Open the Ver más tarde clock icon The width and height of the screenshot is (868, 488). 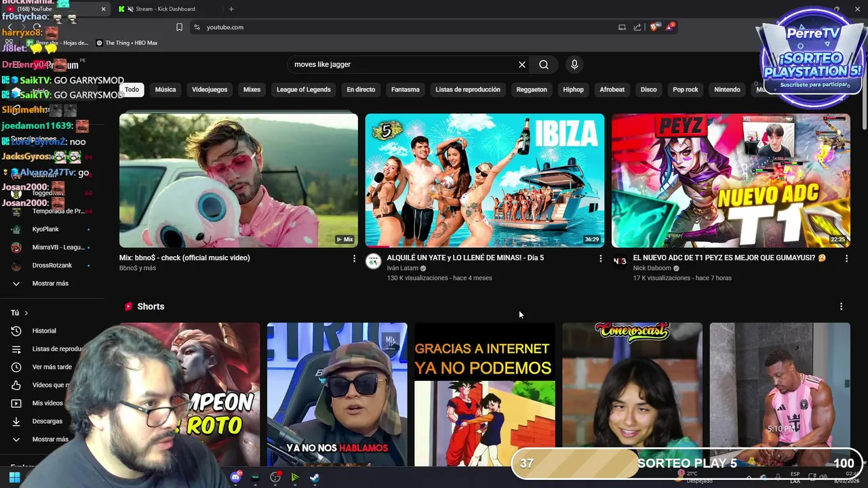coord(16,367)
